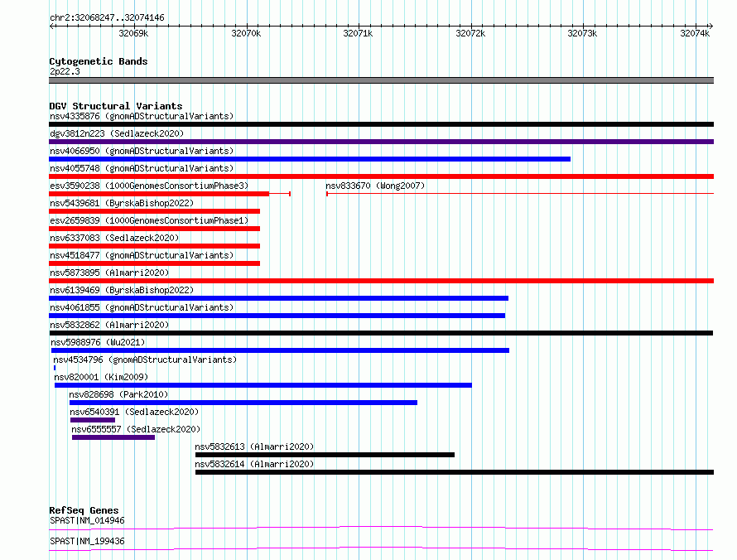This screenshot has width=737, height=560.
Task: Click the red esv2659839 variant bar
Action: tap(154, 229)
